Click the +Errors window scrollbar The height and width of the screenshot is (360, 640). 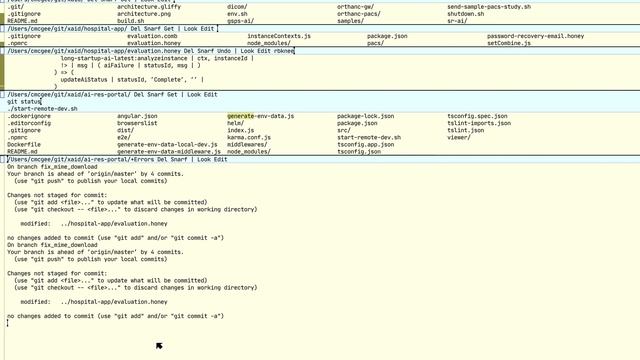pyautogui.click(x=2, y=261)
